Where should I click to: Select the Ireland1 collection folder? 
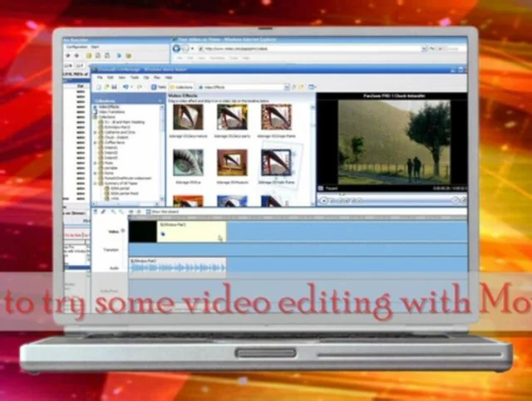tap(111, 148)
